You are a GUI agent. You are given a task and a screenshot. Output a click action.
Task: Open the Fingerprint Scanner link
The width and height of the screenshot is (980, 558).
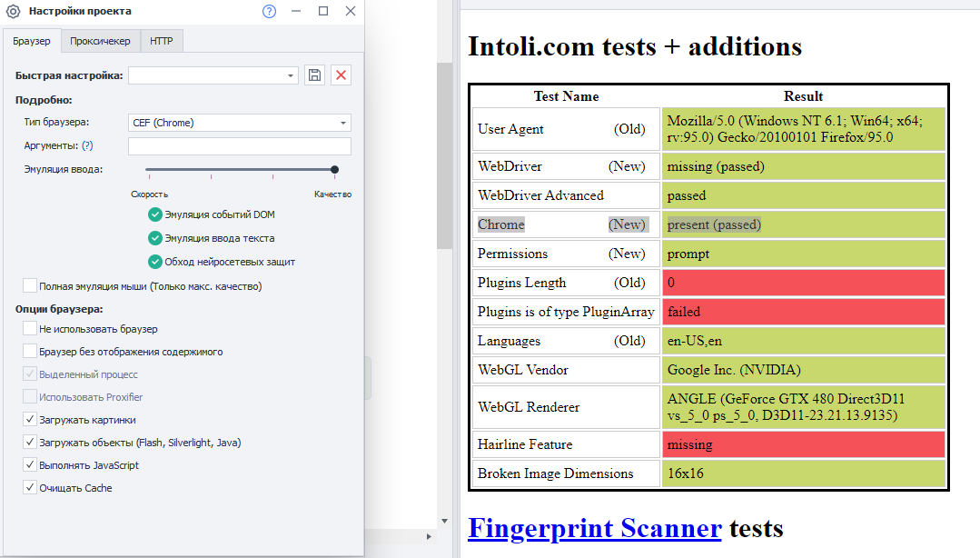594,529
